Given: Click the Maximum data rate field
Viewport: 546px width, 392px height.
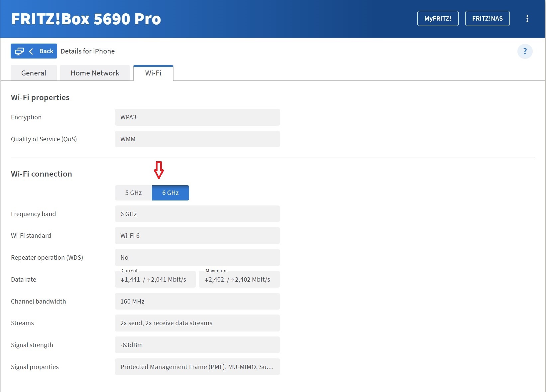Looking at the screenshot, I should tap(239, 280).
